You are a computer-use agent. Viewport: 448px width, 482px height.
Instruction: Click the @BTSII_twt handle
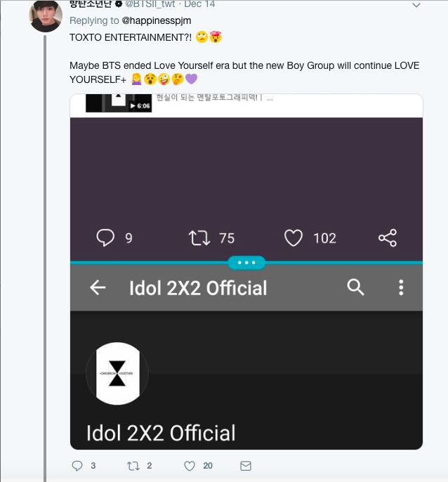point(152,4)
